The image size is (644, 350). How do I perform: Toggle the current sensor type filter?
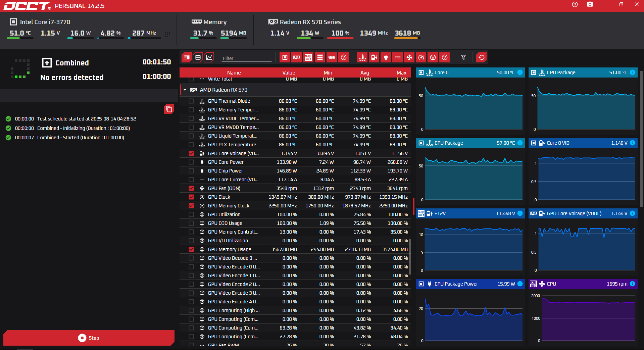[398, 57]
